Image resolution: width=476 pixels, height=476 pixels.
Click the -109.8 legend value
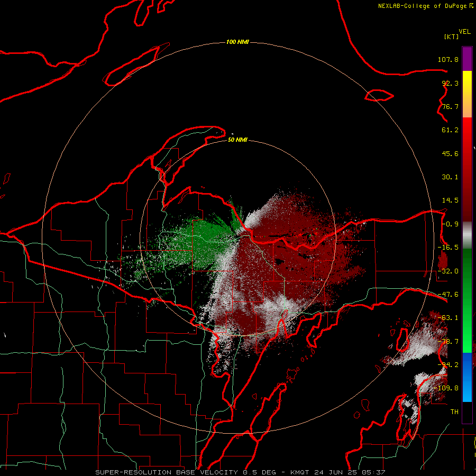coord(446,388)
